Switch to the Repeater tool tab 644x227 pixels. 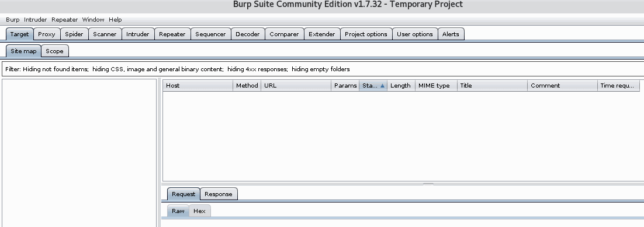tap(172, 34)
